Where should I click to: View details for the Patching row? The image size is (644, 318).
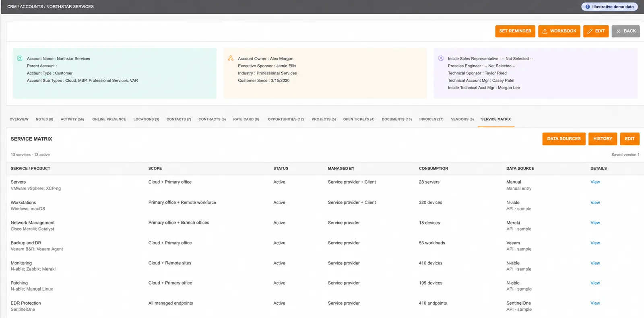pos(595,283)
